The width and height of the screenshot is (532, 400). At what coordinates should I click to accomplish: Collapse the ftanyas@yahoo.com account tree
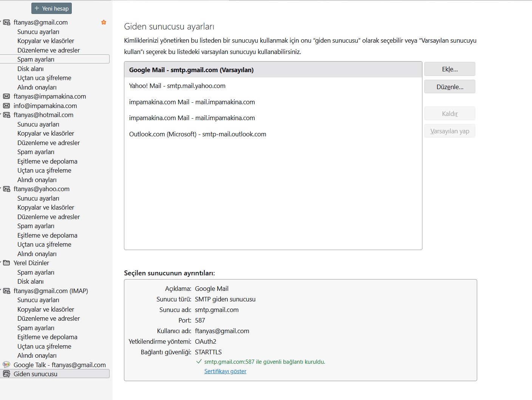click(1, 189)
